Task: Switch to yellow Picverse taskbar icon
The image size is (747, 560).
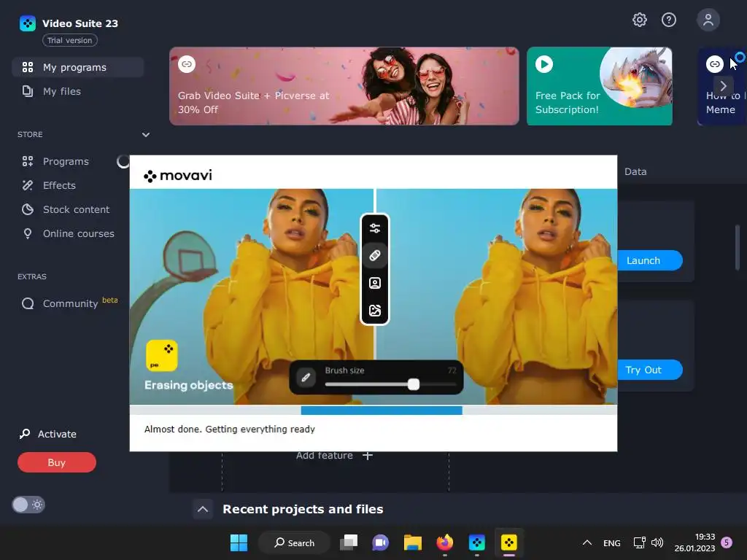Action: (x=508, y=542)
